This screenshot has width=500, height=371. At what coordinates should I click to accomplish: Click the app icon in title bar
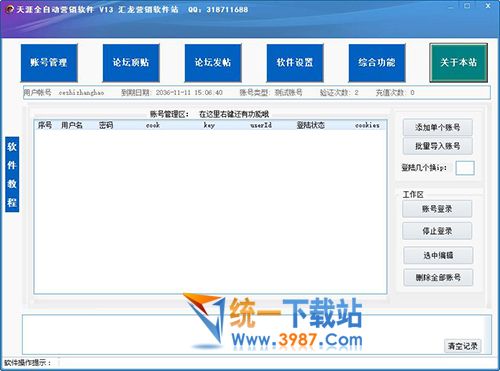point(9,9)
